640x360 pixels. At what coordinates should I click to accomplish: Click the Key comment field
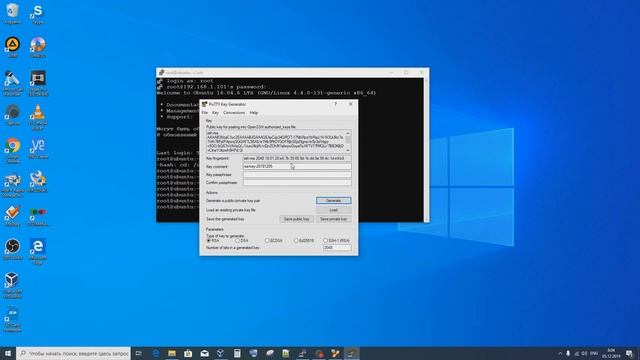point(297,167)
